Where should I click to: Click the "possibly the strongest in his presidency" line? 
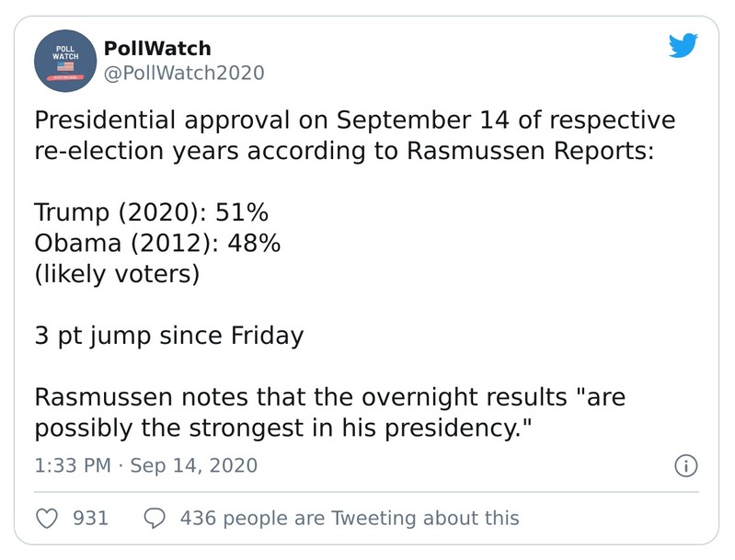(x=284, y=429)
